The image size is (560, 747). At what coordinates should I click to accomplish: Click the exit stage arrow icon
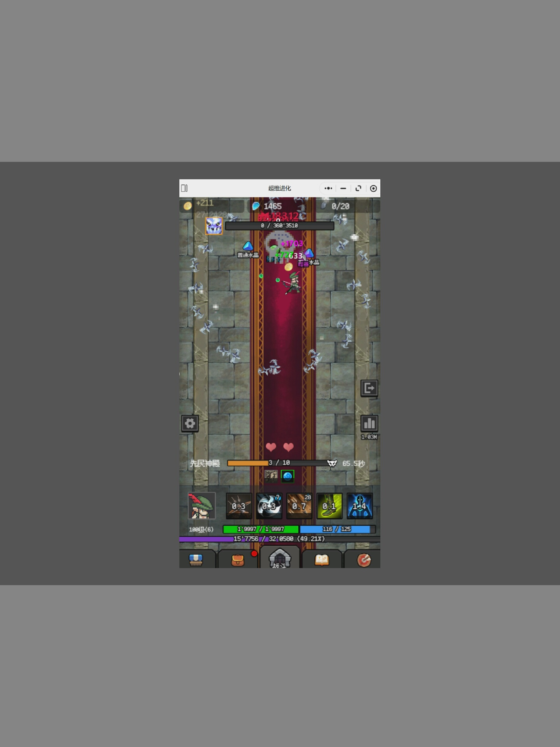(x=369, y=388)
